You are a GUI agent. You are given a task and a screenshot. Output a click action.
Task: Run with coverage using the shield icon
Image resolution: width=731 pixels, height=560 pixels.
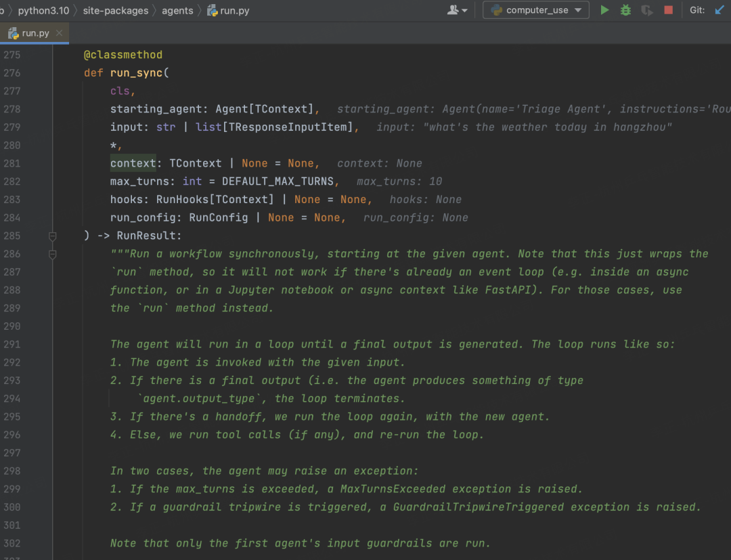pyautogui.click(x=647, y=10)
